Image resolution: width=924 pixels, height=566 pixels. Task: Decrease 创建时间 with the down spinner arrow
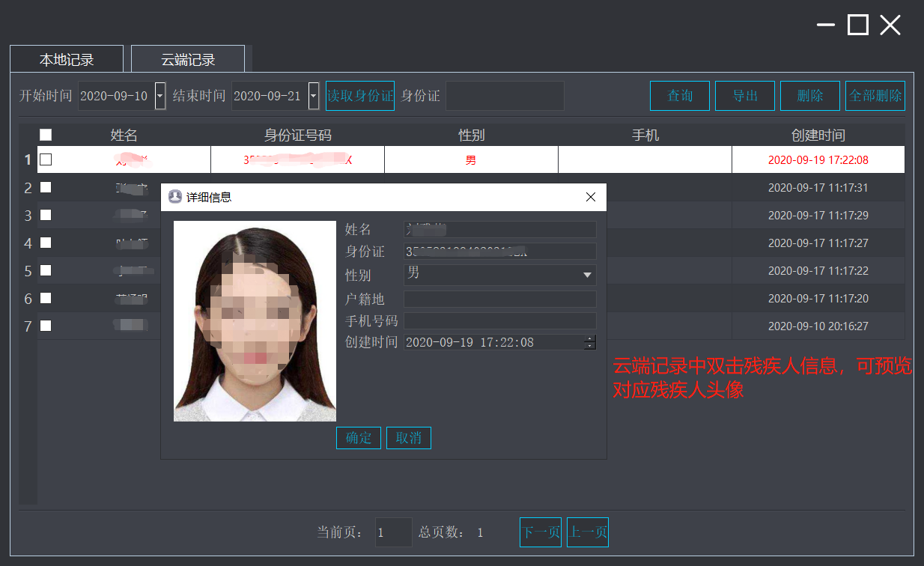[x=591, y=346]
